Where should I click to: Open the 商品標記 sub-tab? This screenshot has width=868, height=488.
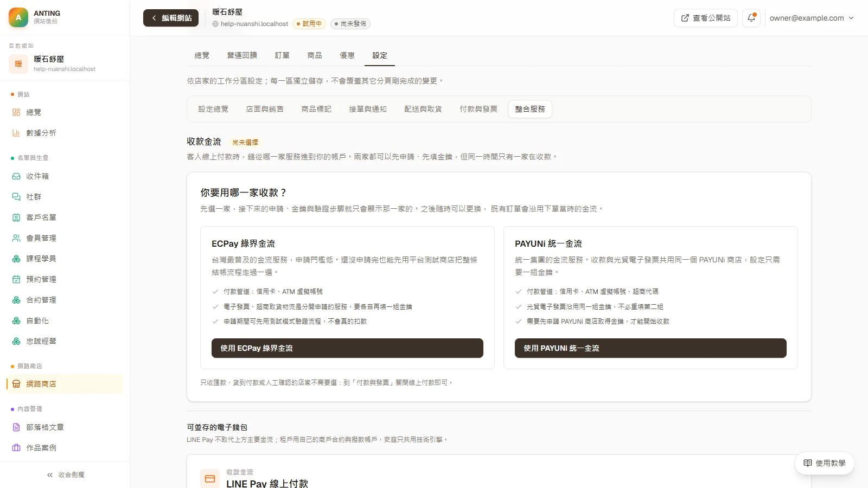click(316, 109)
